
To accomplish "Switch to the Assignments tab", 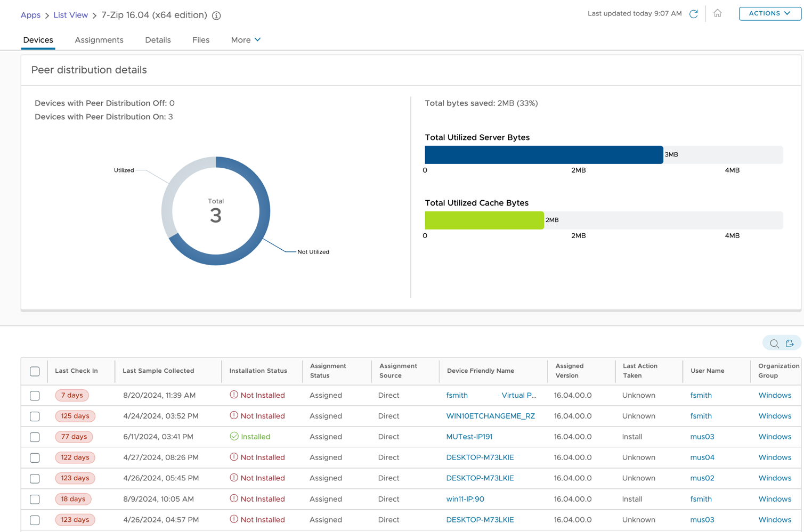I will point(99,40).
